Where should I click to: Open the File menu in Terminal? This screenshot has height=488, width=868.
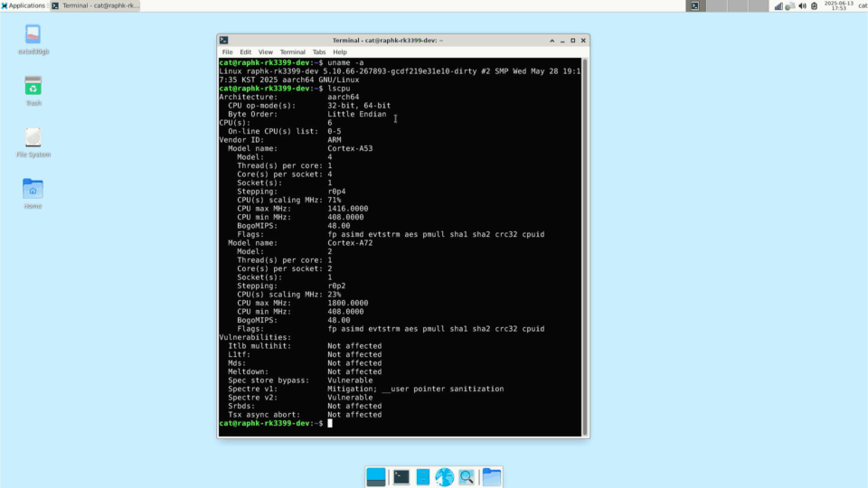[228, 52]
